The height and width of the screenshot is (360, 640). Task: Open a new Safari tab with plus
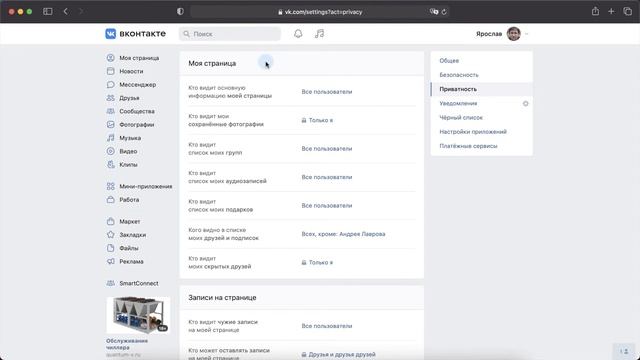(611, 11)
